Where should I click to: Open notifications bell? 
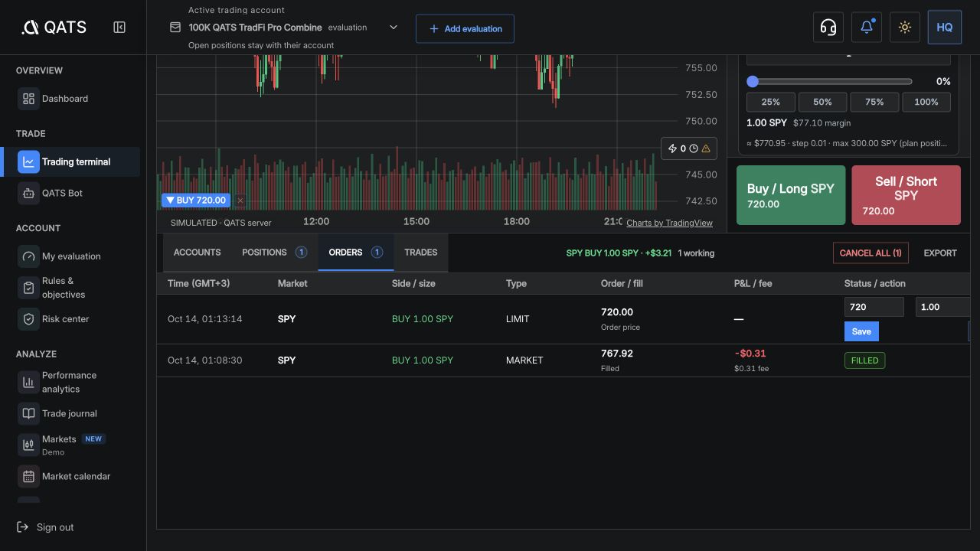[x=867, y=28]
